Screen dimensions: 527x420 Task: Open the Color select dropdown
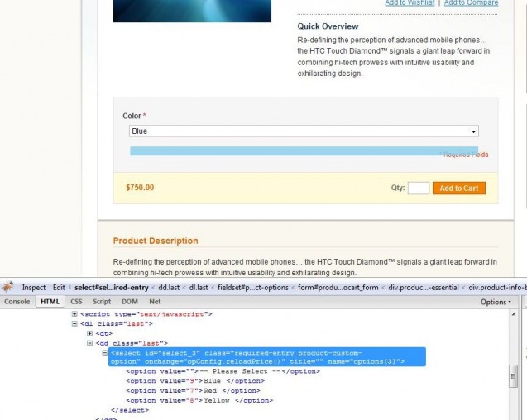tap(304, 131)
